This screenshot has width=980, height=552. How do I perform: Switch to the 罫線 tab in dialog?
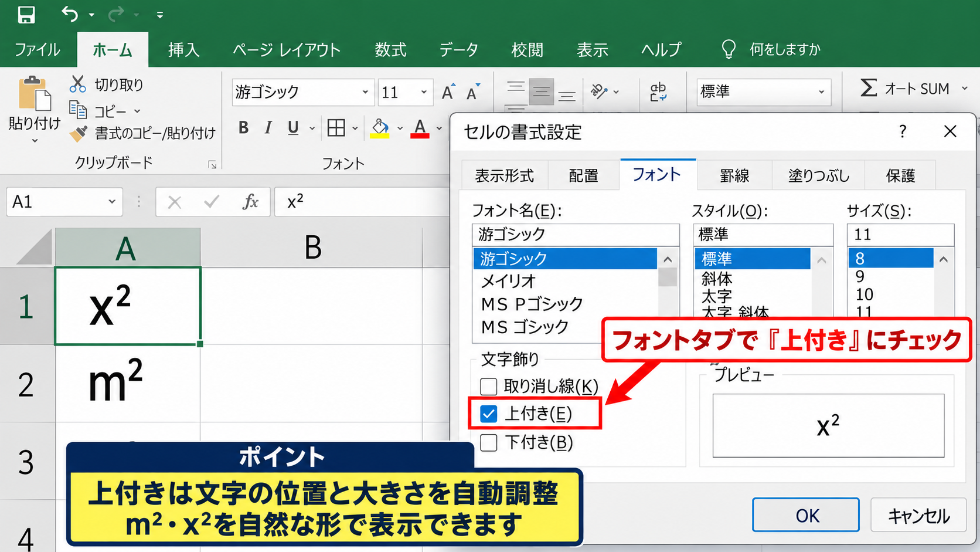click(734, 175)
